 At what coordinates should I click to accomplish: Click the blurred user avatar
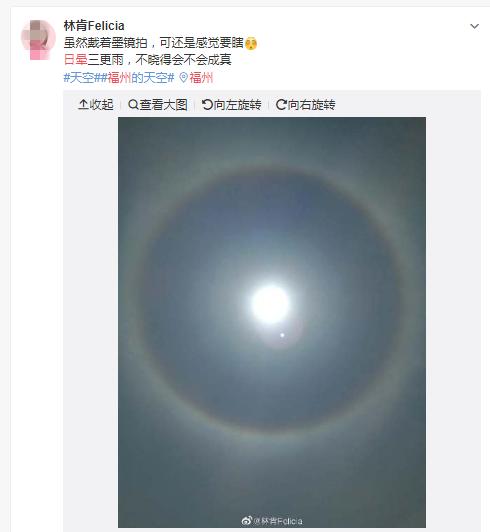pyautogui.click(x=38, y=39)
